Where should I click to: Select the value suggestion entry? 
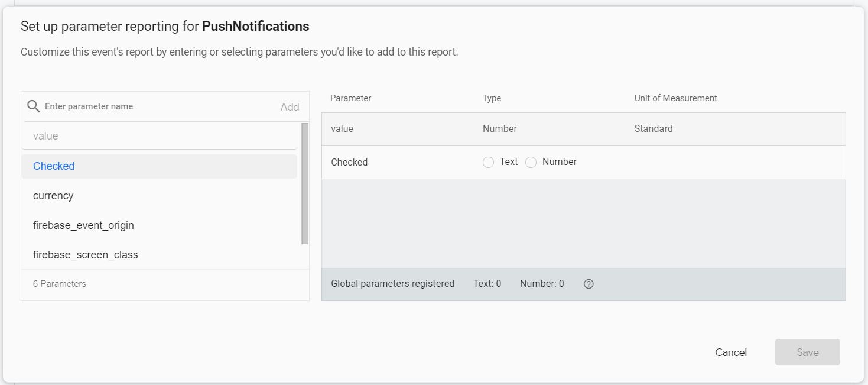coord(47,135)
